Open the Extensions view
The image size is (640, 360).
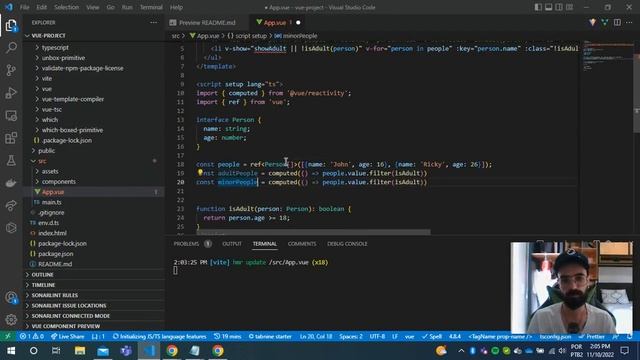[11, 138]
